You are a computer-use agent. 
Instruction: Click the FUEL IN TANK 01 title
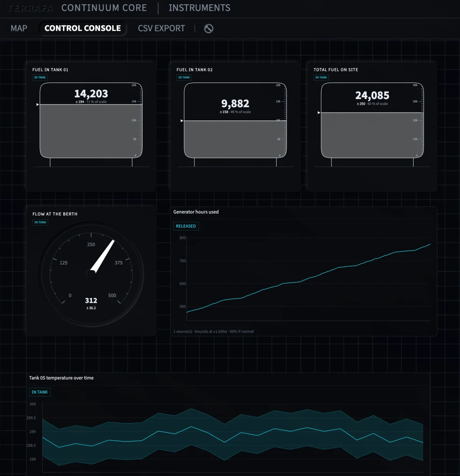[50, 70]
